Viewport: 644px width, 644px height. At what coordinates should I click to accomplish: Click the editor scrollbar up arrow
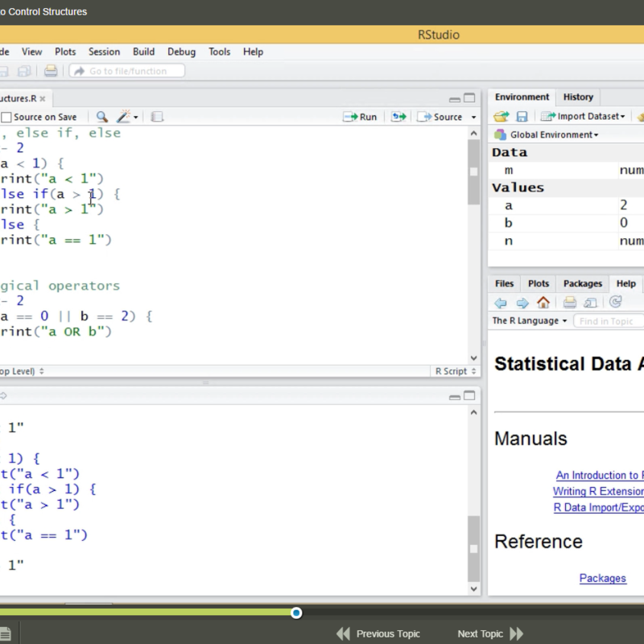(473, 134)
